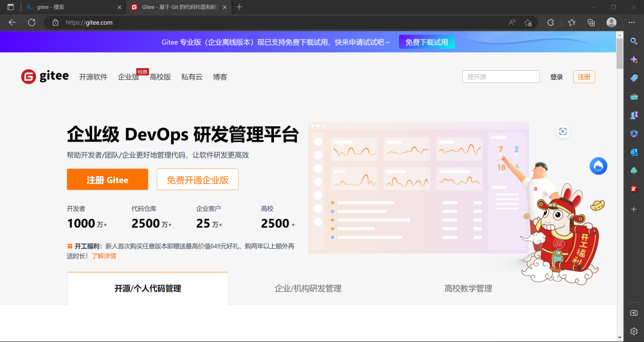Select 开源软件 in the navigation bar
The width and height of the screenshot is (644, 342).
[x=93, y=77]
